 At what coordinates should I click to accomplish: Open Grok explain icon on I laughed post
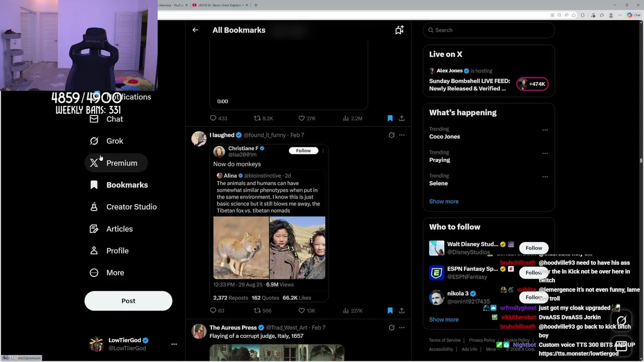pos(391,135)
